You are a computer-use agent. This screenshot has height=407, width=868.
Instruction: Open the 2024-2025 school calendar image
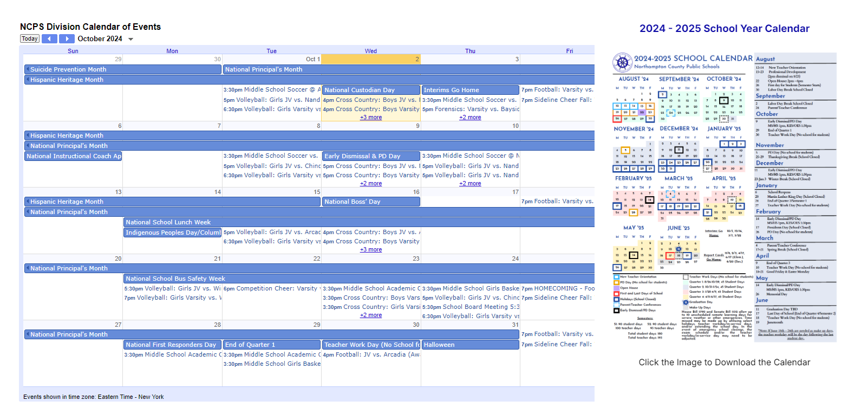click(725, 197)
